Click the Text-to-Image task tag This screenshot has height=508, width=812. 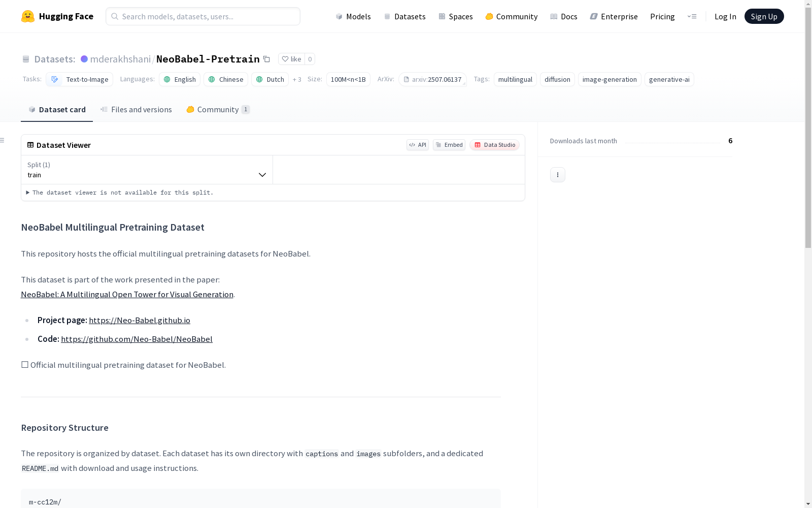80,79
